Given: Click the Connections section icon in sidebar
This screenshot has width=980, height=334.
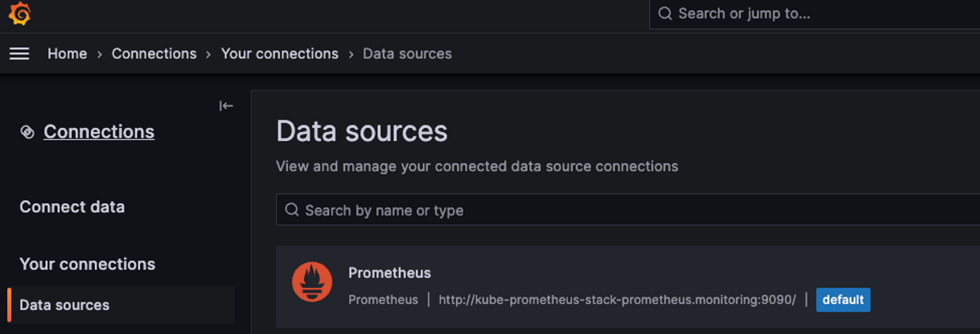Looking at the screenshot, I should [27, 132].
